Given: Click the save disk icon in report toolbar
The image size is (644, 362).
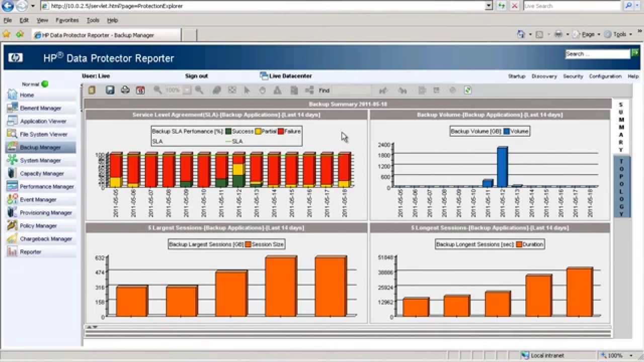Looking at the screenshot, I should click(110, 90).
